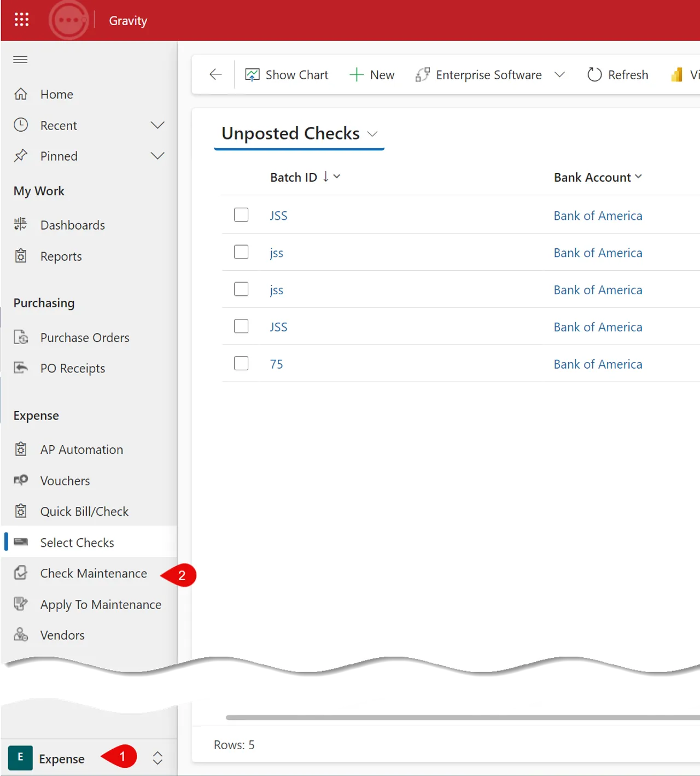Select the Vendors icon
700x776 pixels.
pos(21,634)
